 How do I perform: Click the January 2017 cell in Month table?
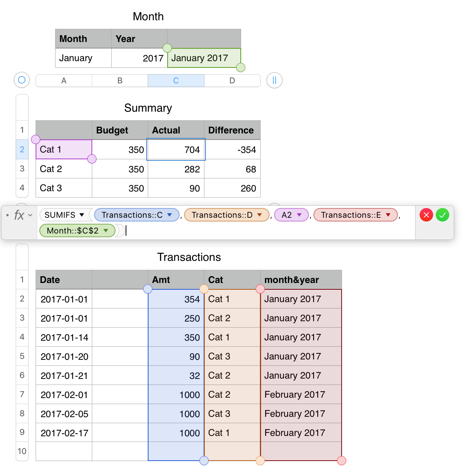coord(204,58)
